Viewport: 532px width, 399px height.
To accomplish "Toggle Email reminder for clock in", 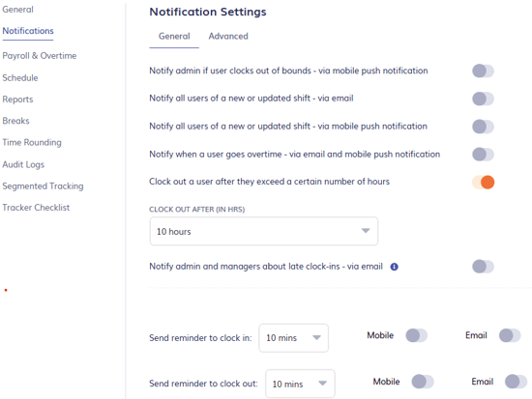I will point(510,335).
